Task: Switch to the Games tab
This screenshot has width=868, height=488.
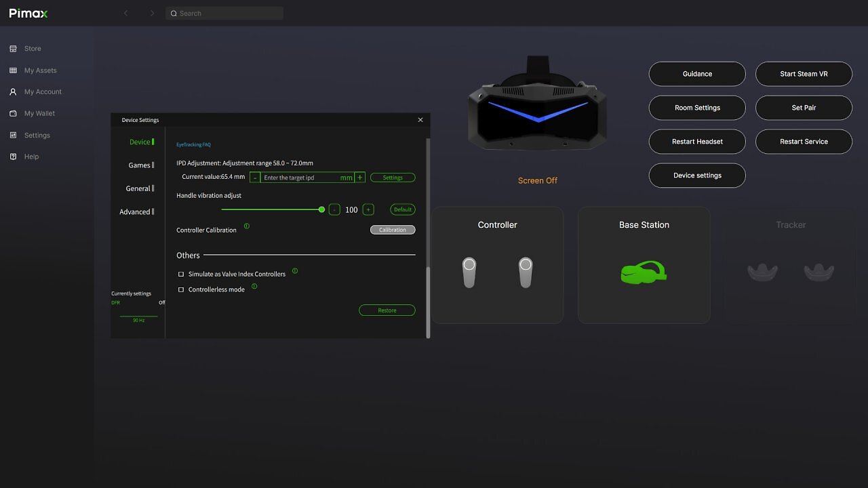Action: 141,165
